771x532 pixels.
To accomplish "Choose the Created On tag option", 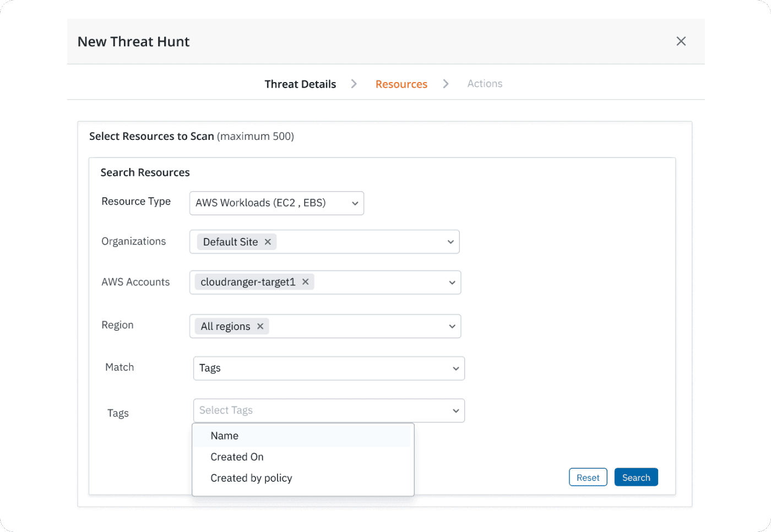I will point(237,457).
